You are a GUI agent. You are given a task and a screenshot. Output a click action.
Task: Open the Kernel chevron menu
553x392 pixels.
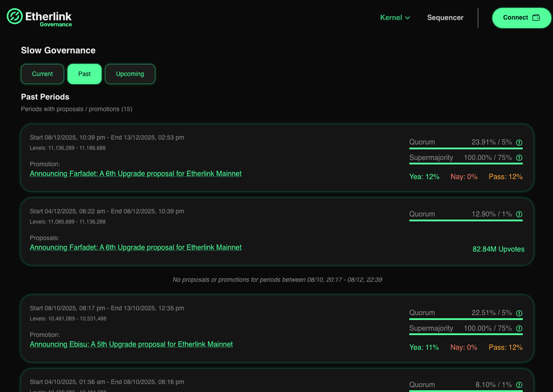point(408,18)
